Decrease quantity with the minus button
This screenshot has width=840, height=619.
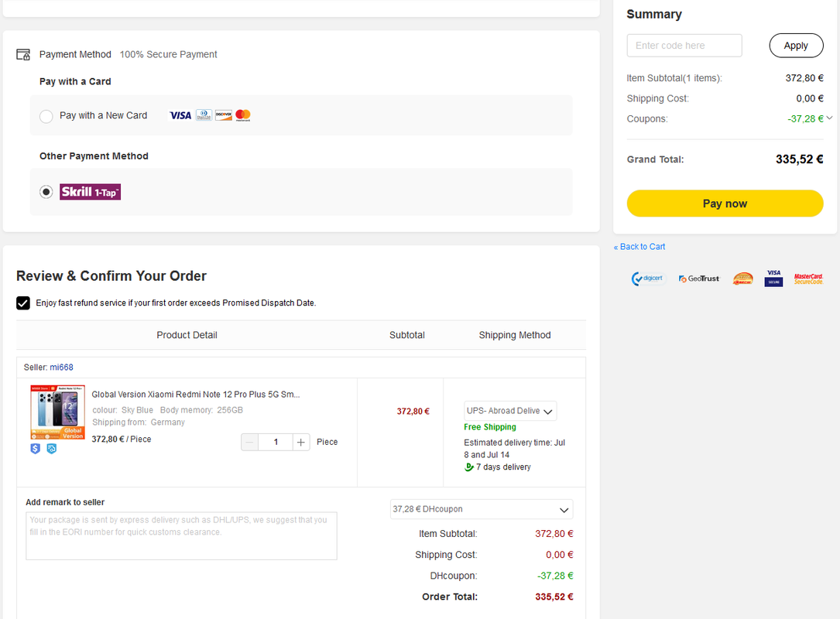point(249,443)
